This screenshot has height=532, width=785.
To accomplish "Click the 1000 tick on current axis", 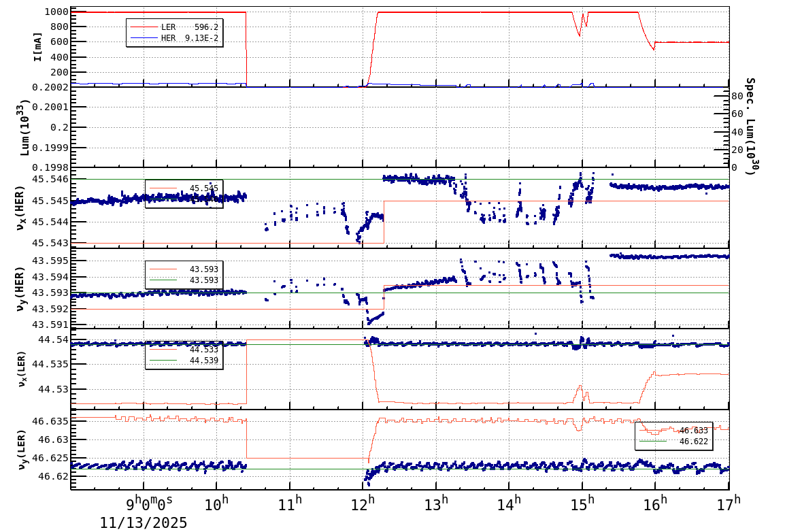I will [x=56, y=12].
